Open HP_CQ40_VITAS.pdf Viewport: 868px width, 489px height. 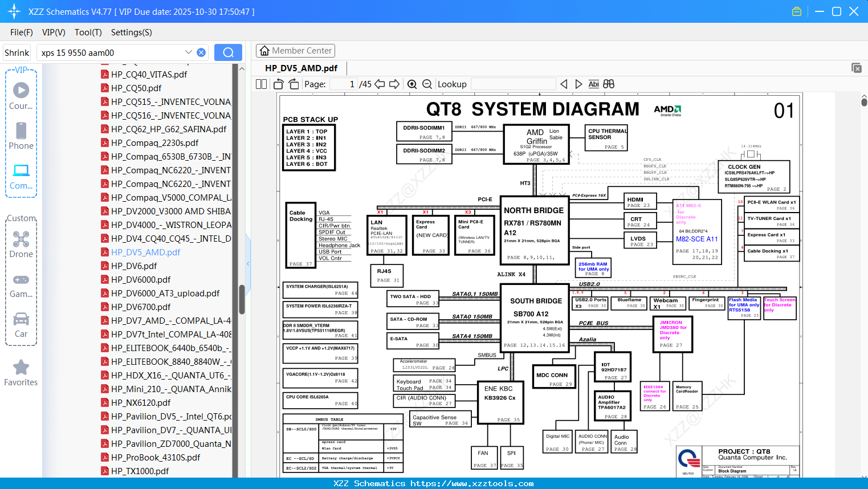point(149,74)
